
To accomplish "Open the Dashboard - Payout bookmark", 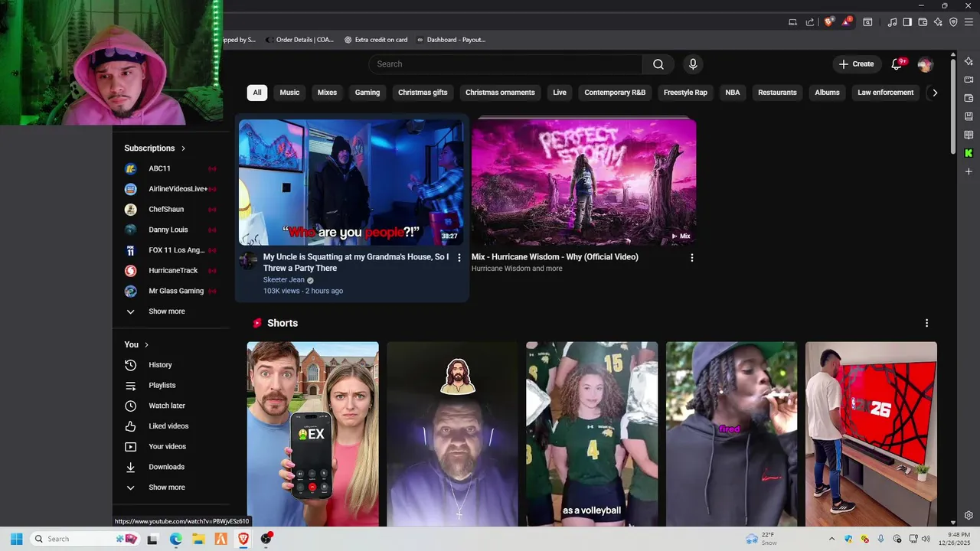I will click(x=450, y=40).
